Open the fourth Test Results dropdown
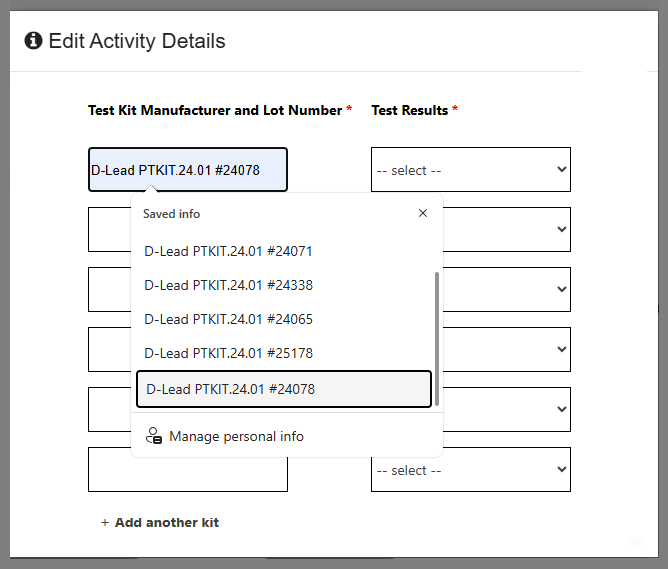This screenshot has height=569, width=668. 507,350
